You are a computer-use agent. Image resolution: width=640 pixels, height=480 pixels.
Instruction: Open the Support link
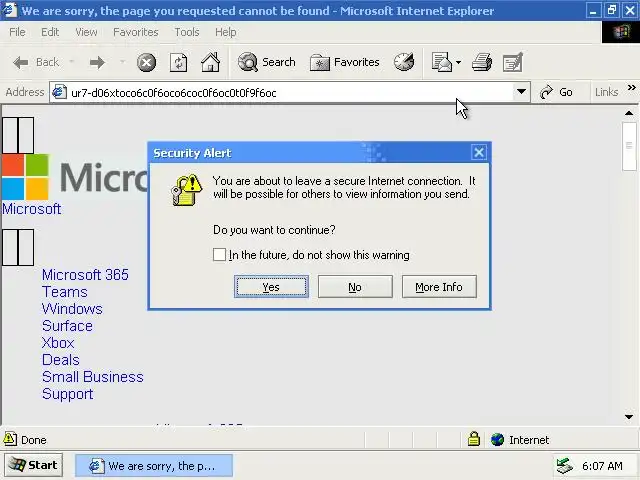pos(67,394)
